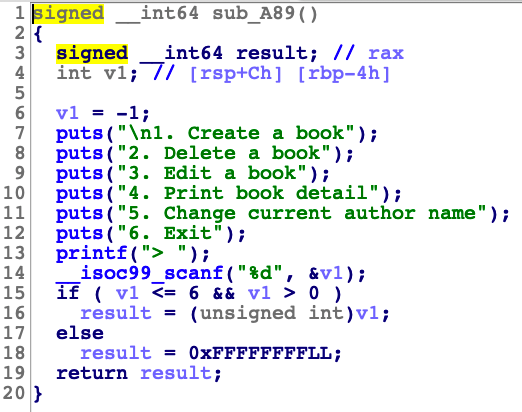Click the puts call on line 7
This screenshot has width=522, height=412.
click(80, 134)
